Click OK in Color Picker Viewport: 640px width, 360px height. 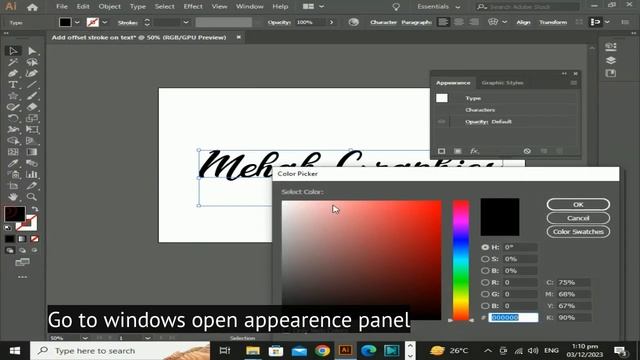point(578,204)
